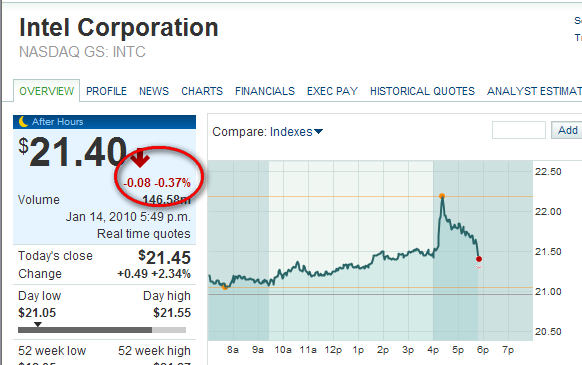Click the orange day-low marker on chart
The height and width of the screenshot is (365, 582).
(225, 287)
